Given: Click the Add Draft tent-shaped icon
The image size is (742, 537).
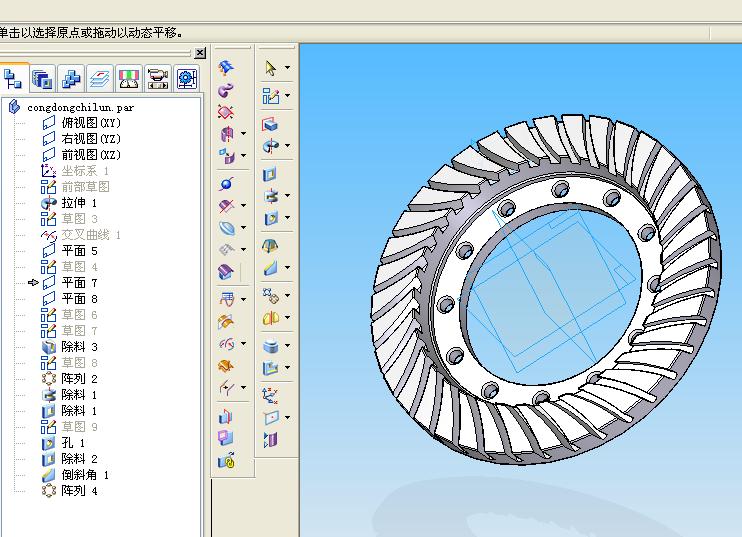Looking at the screenshot, I should [270, 246].
